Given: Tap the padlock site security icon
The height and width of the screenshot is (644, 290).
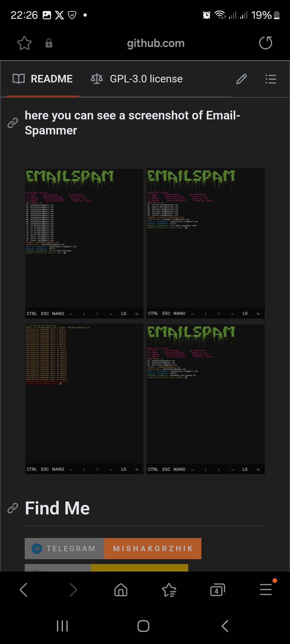Looking at the screenshot, I should click(x=49, y=43).
